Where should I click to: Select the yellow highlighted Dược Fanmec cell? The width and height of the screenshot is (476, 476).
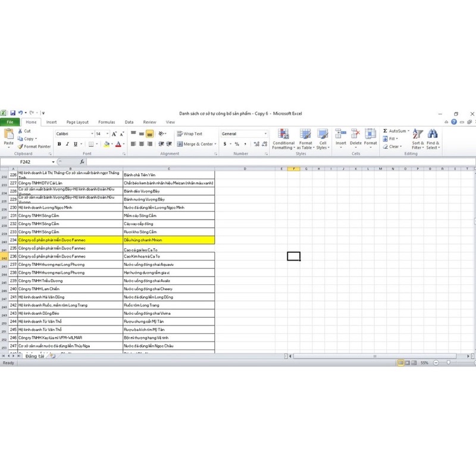(x=70, y=239)
